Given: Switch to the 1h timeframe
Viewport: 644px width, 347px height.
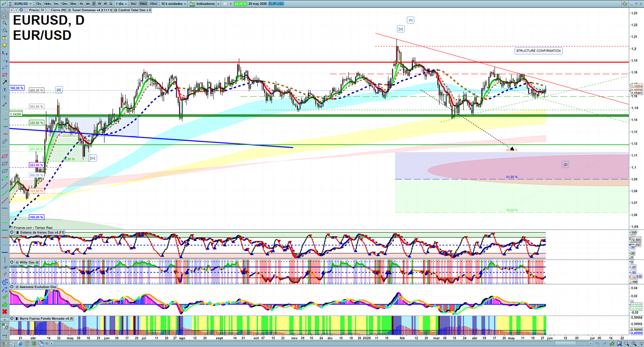Looking at the screenshot, I should tap(81, 4).
